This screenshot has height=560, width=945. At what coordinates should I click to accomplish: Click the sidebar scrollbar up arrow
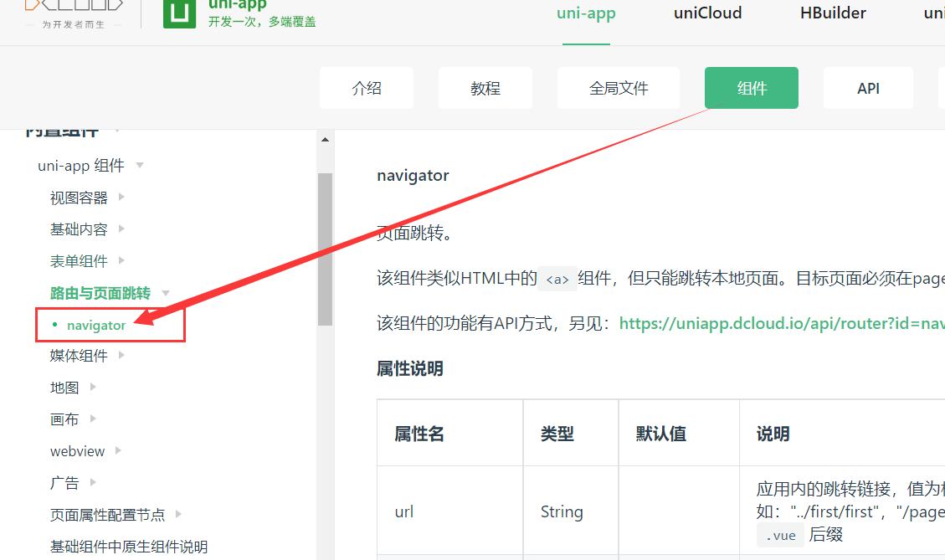tap(325, 140)
